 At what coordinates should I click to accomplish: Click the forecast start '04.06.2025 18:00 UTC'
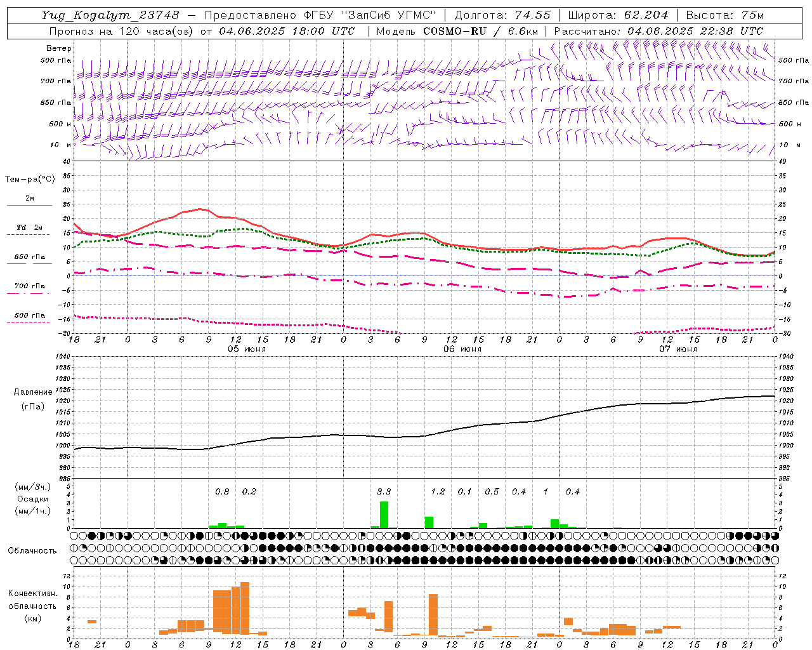click(287, 31)
